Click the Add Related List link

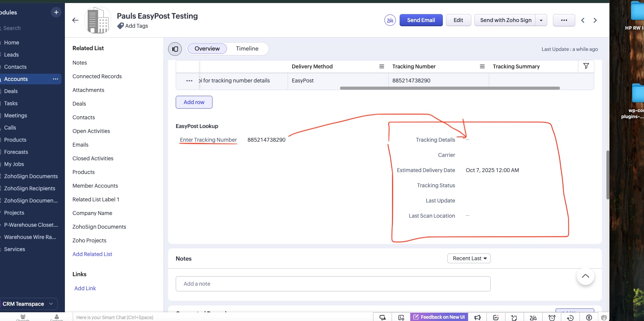click(x=92, y=254)
